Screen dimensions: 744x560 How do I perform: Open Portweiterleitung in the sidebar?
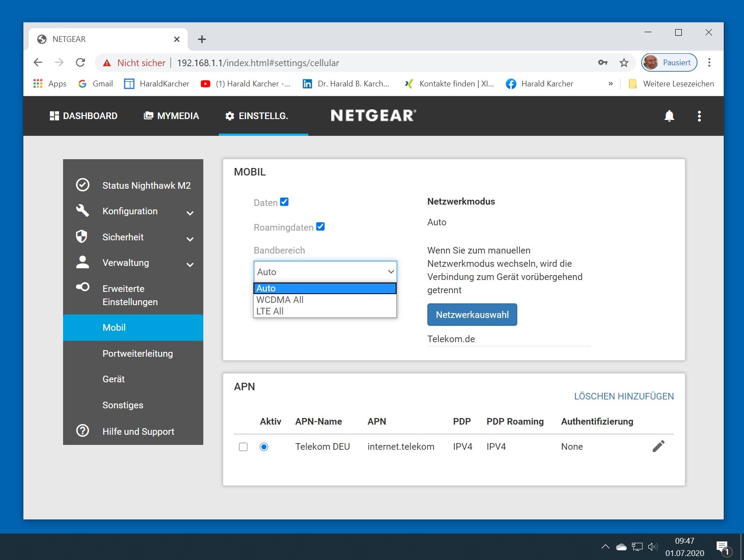[138, 354]
